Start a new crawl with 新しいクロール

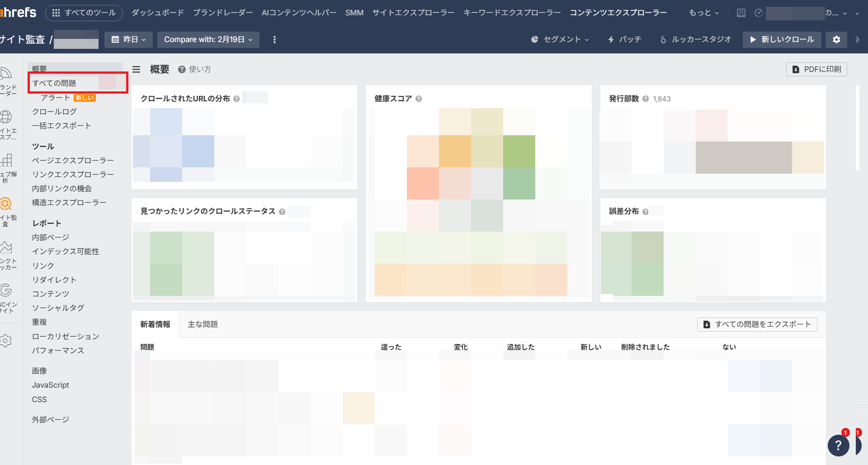pos(782,39)
